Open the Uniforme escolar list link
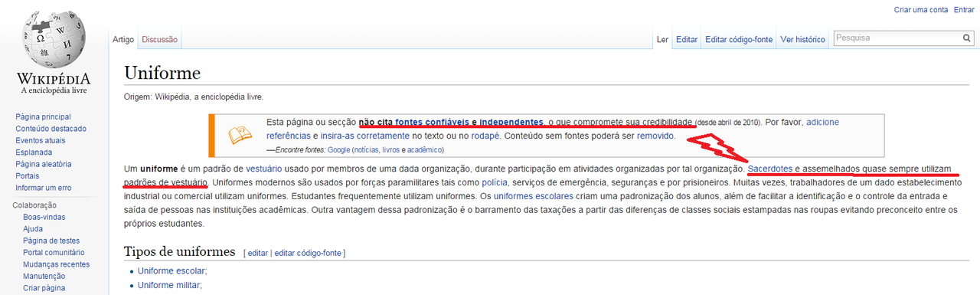Image resolution: width=980 pixels, height=295 pixels. 171,271
